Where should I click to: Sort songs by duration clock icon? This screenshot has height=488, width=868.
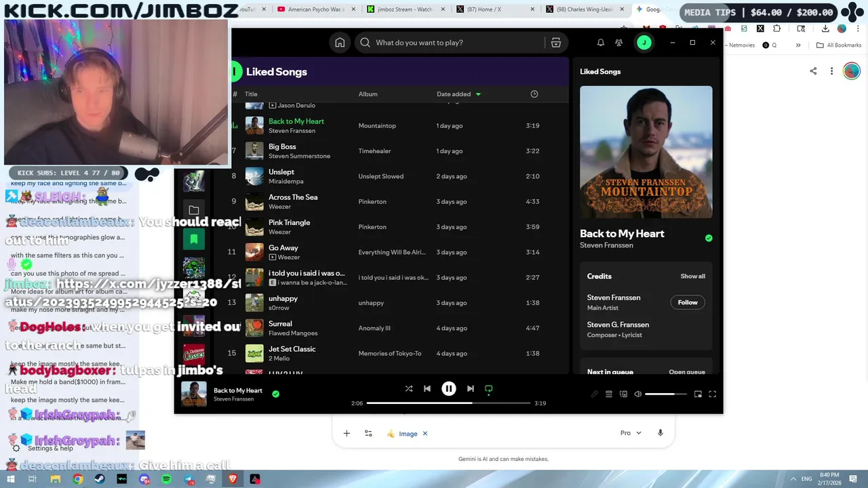pos(534,94)
